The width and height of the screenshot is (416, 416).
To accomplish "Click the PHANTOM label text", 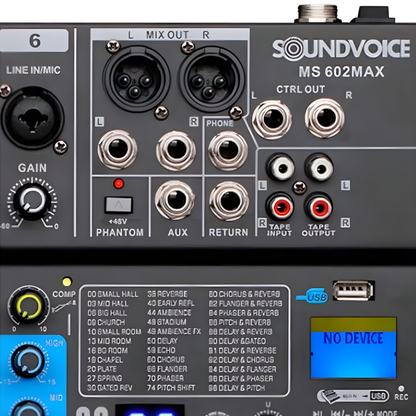I will [x=120, y=232].
